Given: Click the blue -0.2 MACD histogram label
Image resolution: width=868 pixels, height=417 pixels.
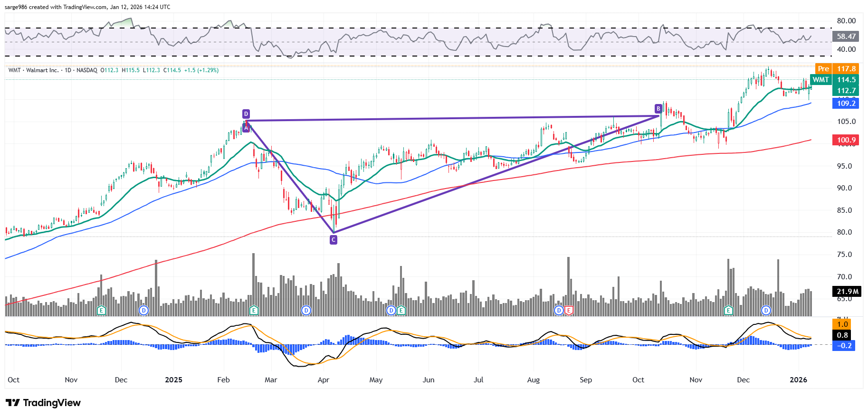Looking at the screenshot, I should click(844, 346).
